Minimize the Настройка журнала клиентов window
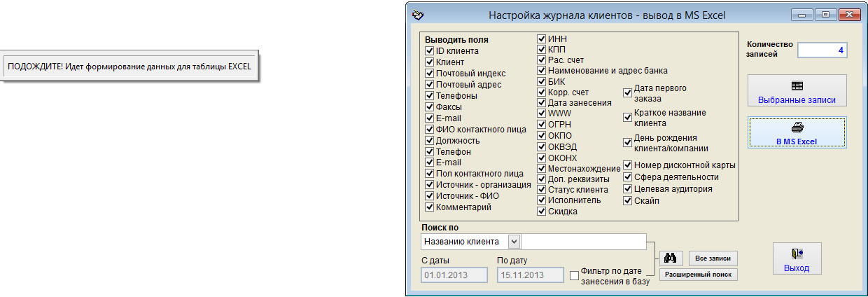 tap(801, 14)
